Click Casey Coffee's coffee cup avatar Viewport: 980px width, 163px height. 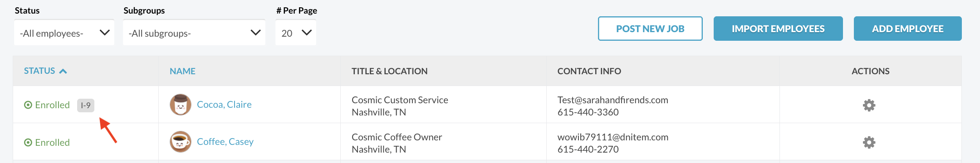tap(181, 142)
